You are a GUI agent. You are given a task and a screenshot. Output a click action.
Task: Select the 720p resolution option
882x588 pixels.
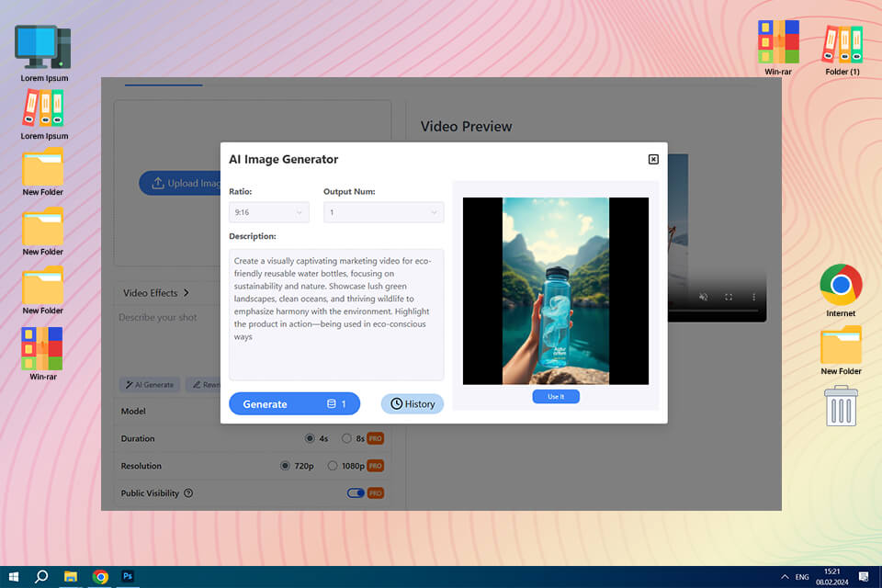point(285,465)
